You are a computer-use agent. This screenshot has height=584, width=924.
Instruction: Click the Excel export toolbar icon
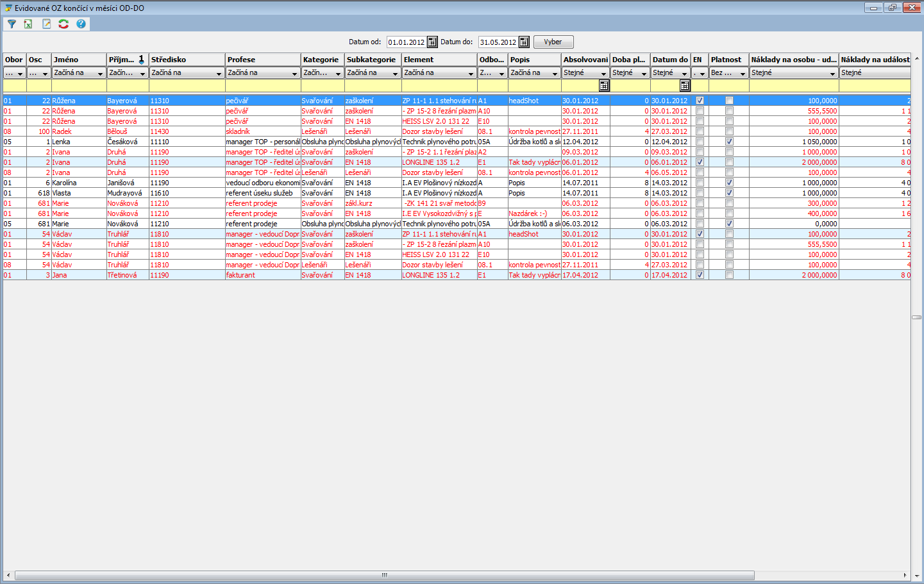28,24
